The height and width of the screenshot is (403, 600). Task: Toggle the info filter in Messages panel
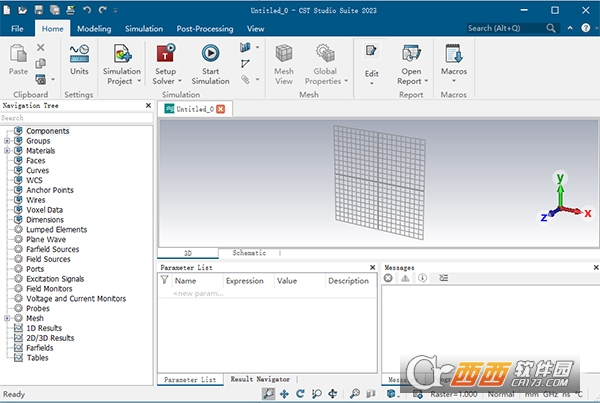[x=422, y=278]
